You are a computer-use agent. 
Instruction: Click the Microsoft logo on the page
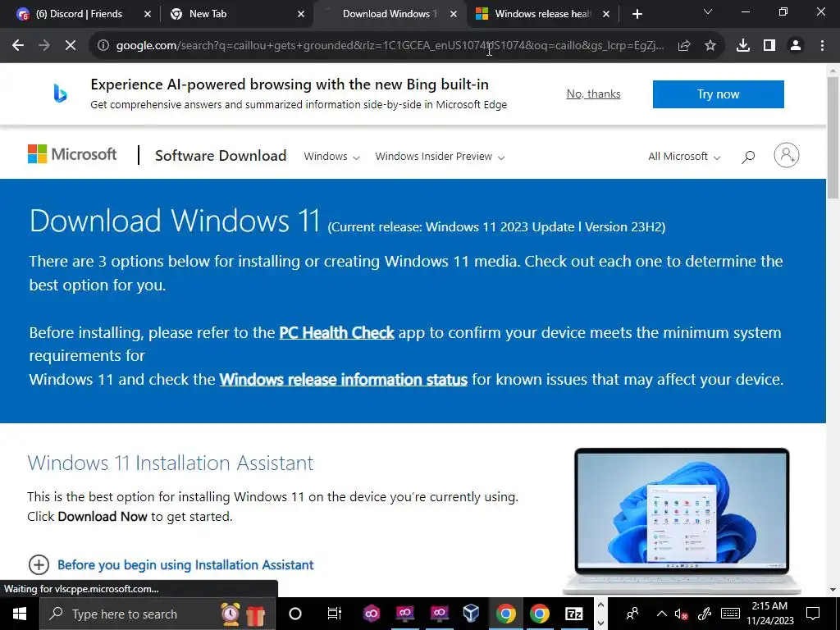[x=72, y=154]
